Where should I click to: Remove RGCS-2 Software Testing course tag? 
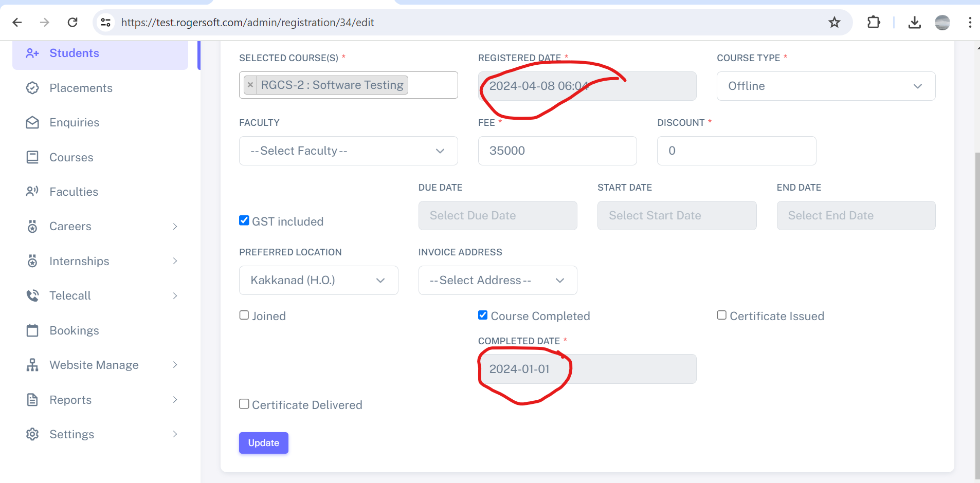(x=250, y=85)
